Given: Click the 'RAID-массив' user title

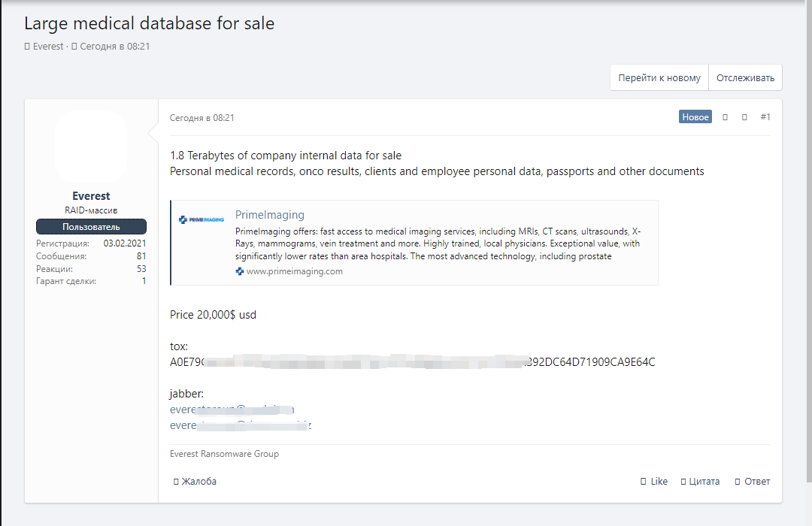Looking at the screenshot, I should point(91,210).
